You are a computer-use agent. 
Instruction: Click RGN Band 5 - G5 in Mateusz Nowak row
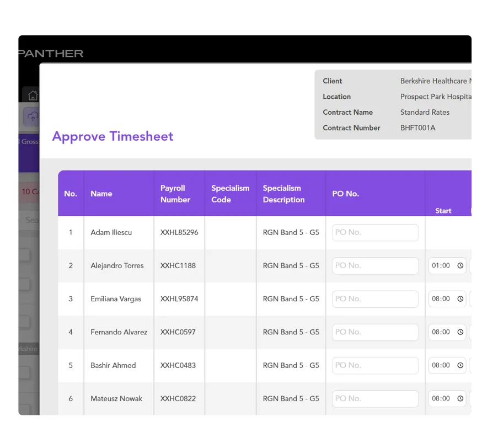point(291,398)
